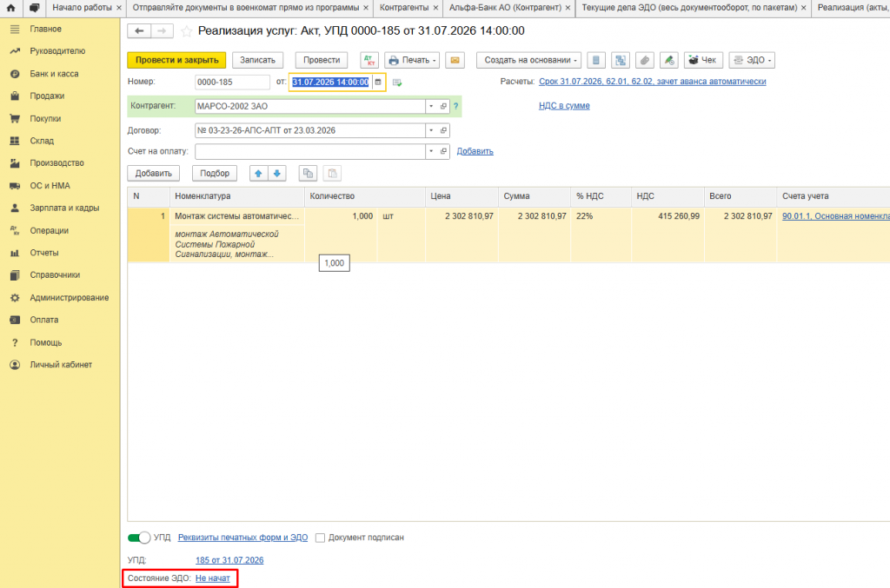The width and height of the screenshot is (890, 588).
Task: Toggle the УПД switch
Action: (x=139, y=538)
